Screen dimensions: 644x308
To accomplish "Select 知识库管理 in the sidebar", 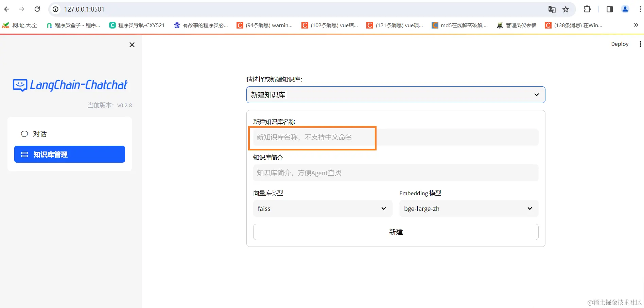I will pos(50,154).
